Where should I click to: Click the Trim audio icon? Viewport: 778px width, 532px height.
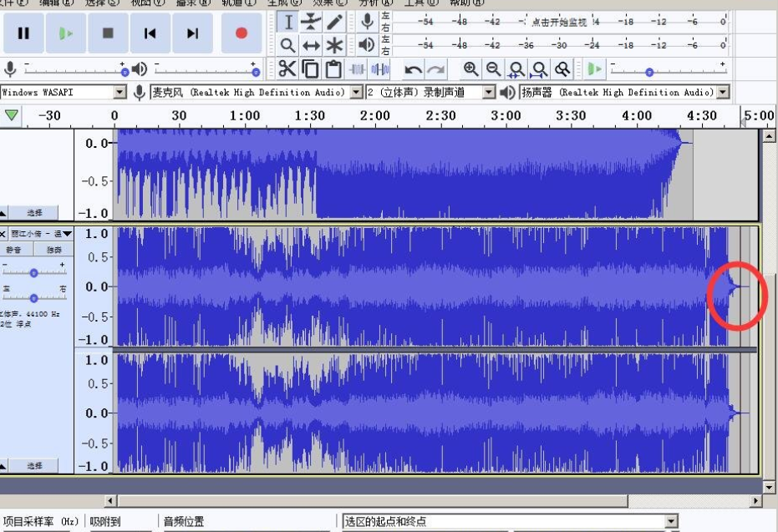point(357,69)
